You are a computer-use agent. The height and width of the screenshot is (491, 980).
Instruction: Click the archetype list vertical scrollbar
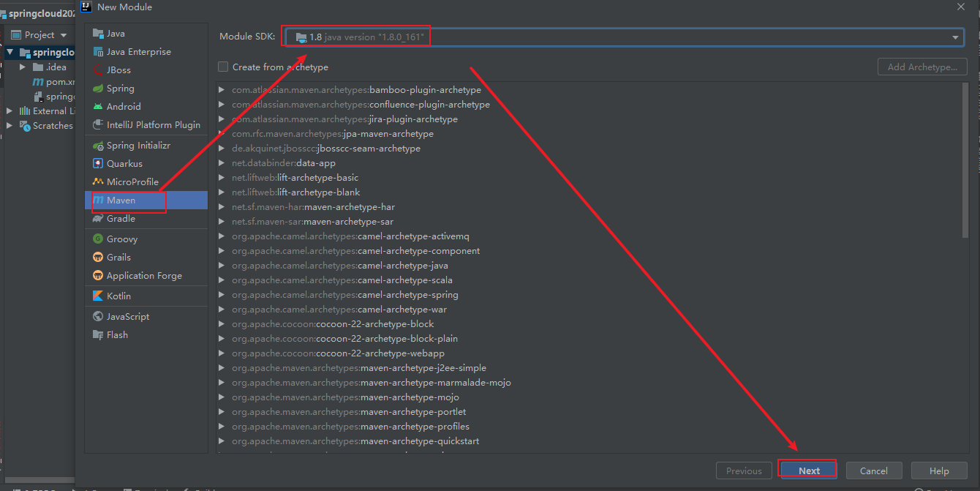965,160
